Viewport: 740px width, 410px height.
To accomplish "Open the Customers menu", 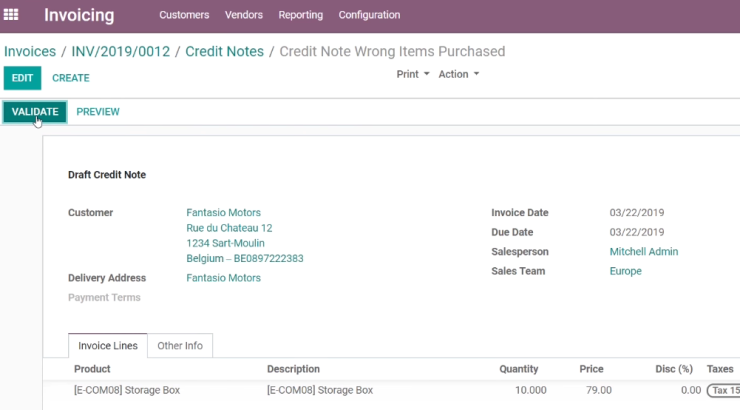I will tap(184, 15).
